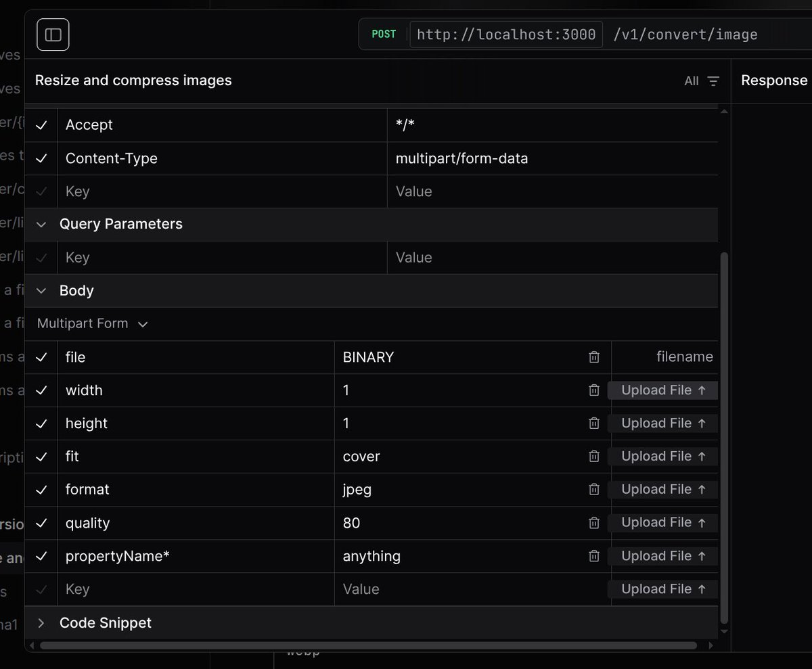Click the Content-Type header name
This screenshot has width=812, height=669.
pos(112,158)
